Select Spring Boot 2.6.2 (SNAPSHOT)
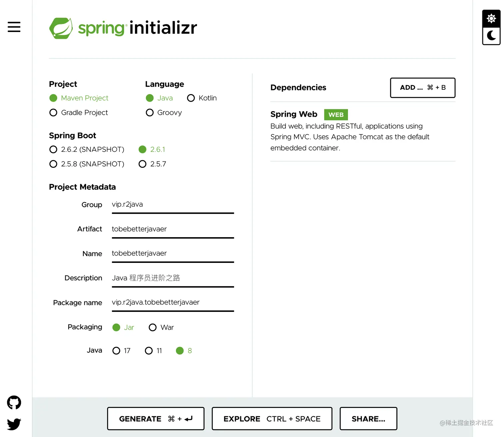Viewport: 504px width, 437px height. tap(87, 149)
